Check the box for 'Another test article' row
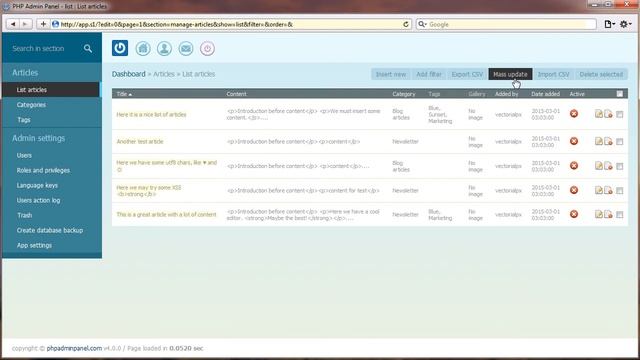 click(620, 142)
